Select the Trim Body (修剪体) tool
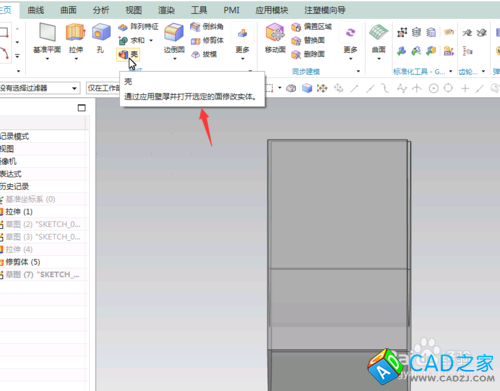 click(207, 41)
